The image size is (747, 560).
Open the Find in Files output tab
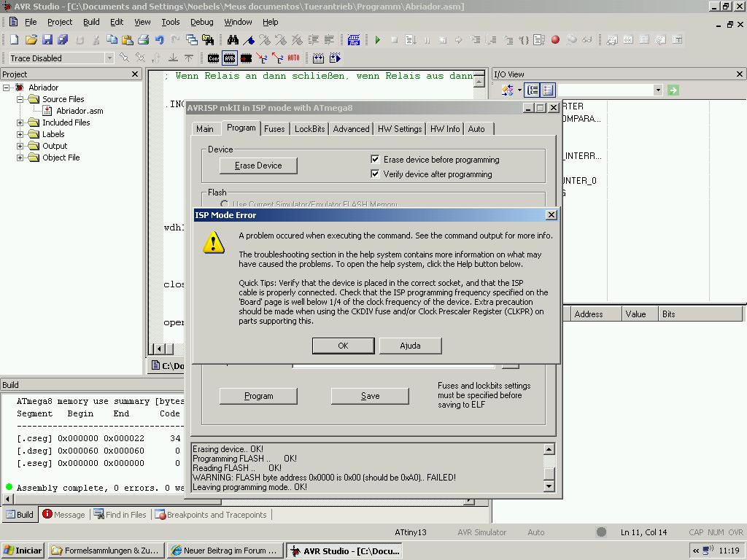[120, 515]
